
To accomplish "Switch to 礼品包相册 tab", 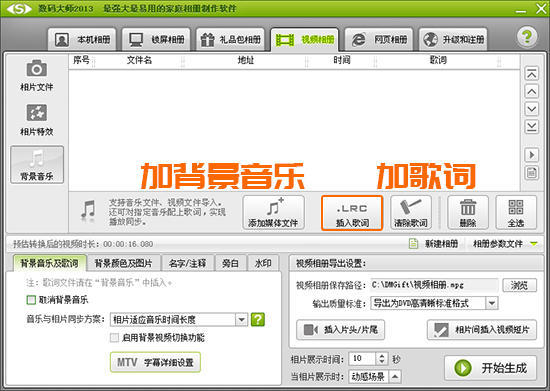I will 230,40.
